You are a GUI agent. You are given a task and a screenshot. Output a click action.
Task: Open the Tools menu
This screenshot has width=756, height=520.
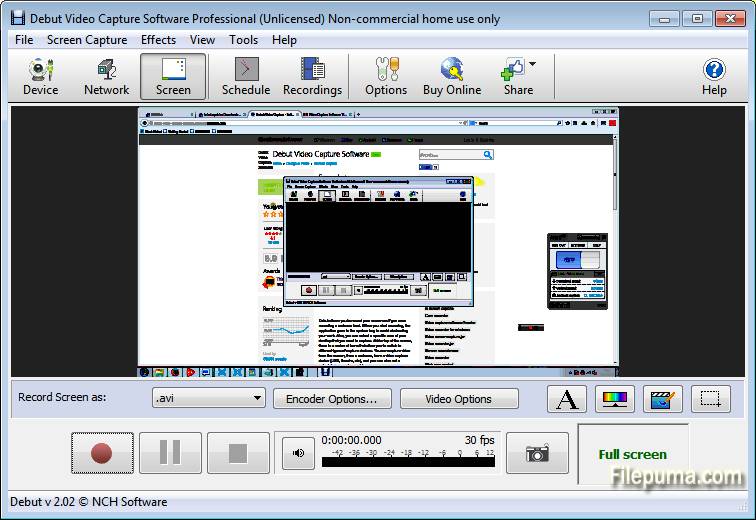243,40
